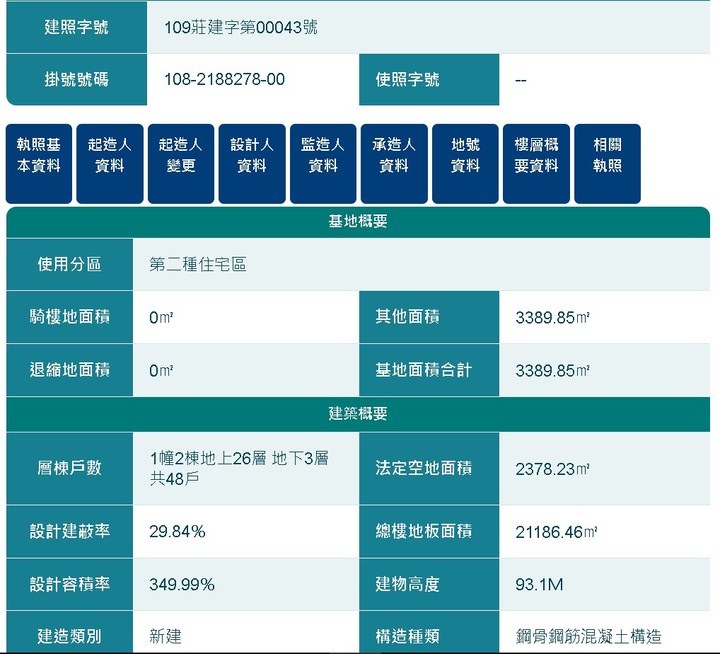This screenshot has width=720, height=654.
Task: Click the 騎樓地面積 label
Action: pos(69,316)
